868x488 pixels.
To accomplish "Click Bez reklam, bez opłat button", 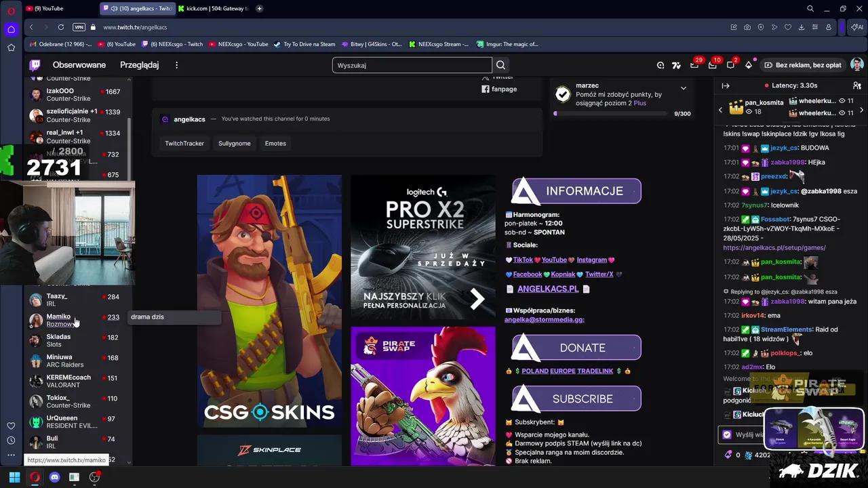I will click(803, 65).
